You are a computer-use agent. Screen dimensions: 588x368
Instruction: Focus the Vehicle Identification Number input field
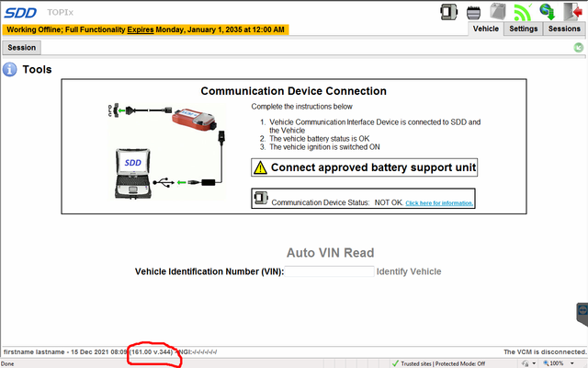click(329, 271)
